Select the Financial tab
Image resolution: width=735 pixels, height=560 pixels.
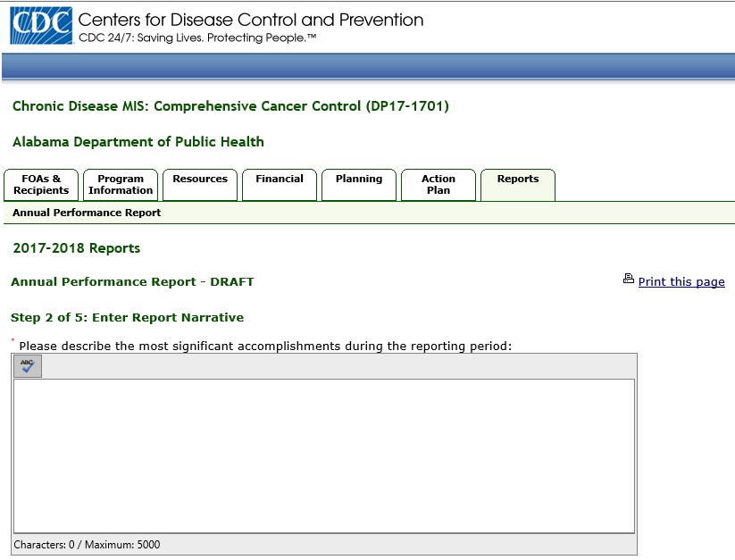280,180
